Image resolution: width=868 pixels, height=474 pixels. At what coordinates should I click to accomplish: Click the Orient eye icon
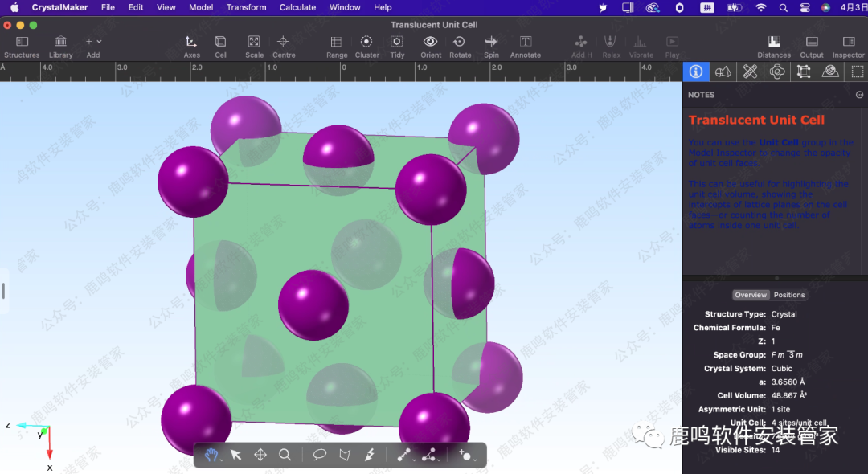click(x=431, y=42)
